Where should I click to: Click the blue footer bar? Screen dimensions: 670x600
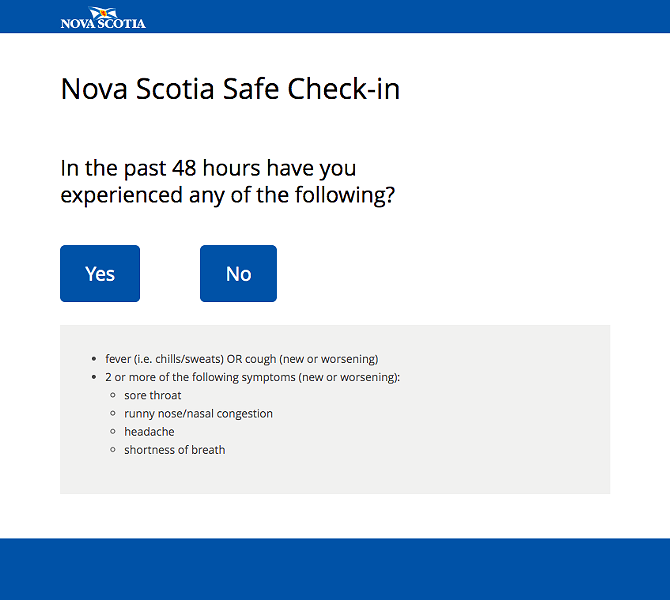coord(335,569)
